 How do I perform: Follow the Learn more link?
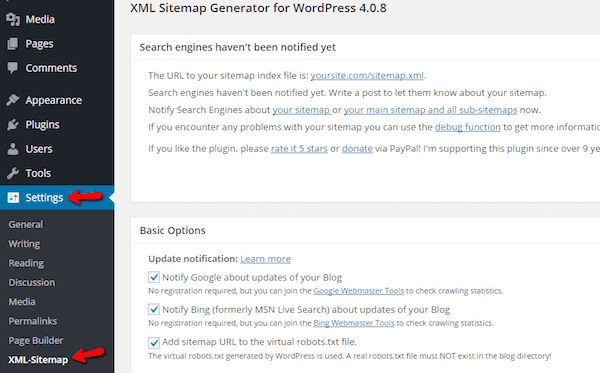[x=265, y=259]
